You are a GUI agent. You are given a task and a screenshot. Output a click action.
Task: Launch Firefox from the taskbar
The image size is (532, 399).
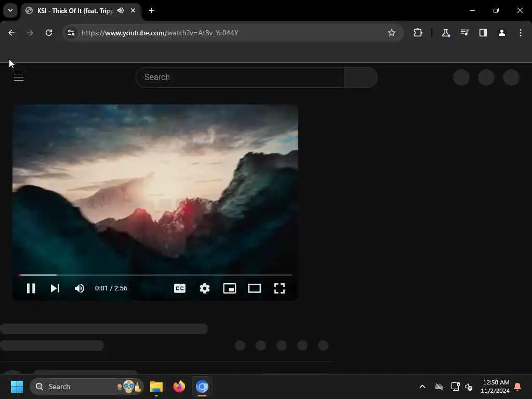pos(179,387)
